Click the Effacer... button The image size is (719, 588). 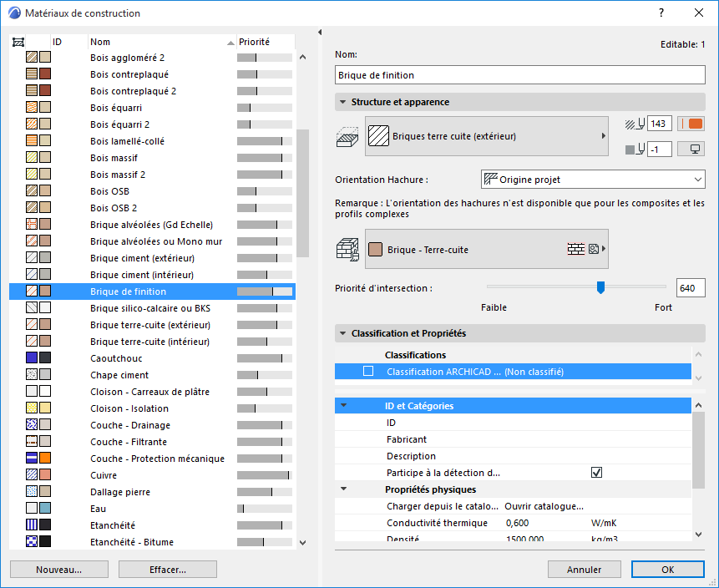[x=168, y=569]
